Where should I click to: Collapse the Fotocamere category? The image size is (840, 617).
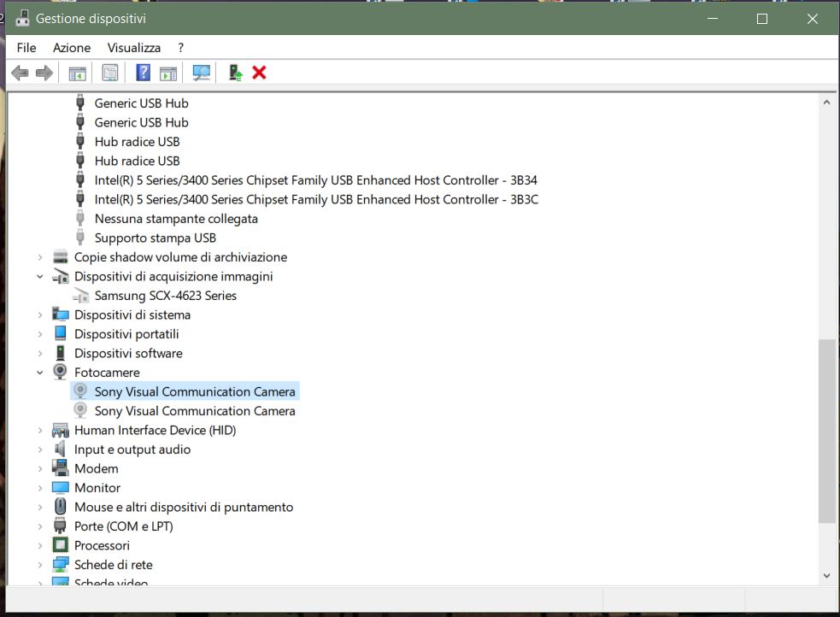pyautogui.click(x=40, y=373)
